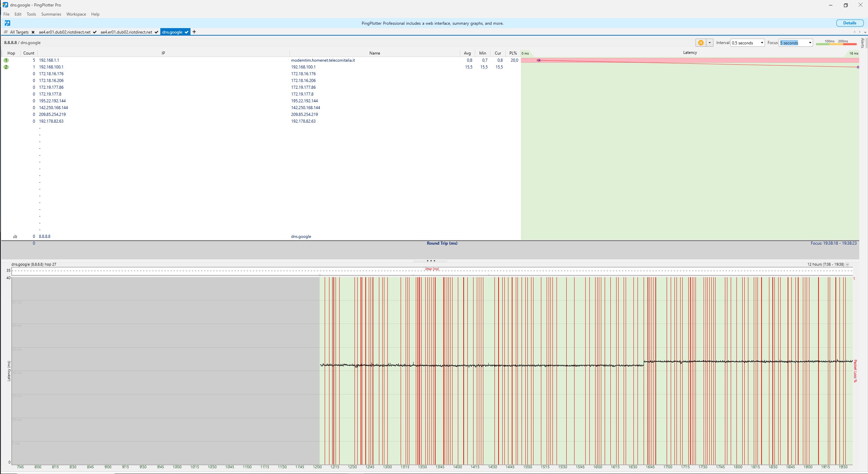Click the Latency graph column header

(x=690, y=53)
